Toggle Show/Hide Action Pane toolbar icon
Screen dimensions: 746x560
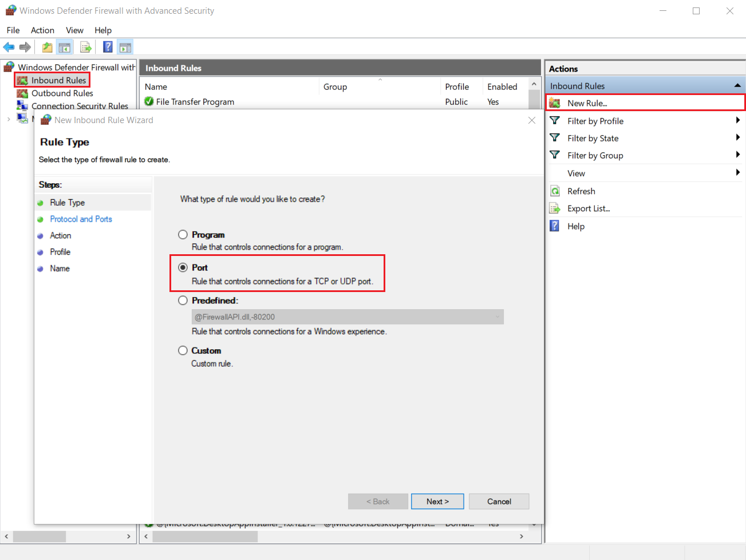tap(125, 47)
